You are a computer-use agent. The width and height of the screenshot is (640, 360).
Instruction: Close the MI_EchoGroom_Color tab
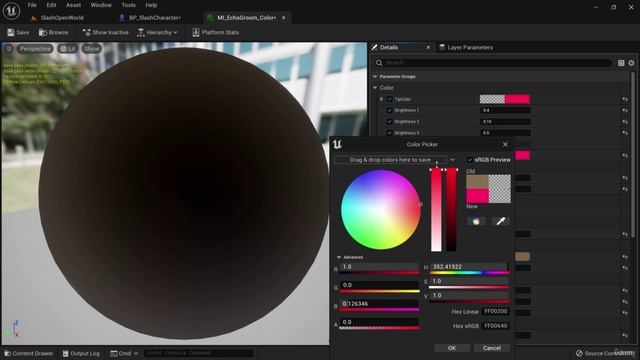click(x=284, y=18)
